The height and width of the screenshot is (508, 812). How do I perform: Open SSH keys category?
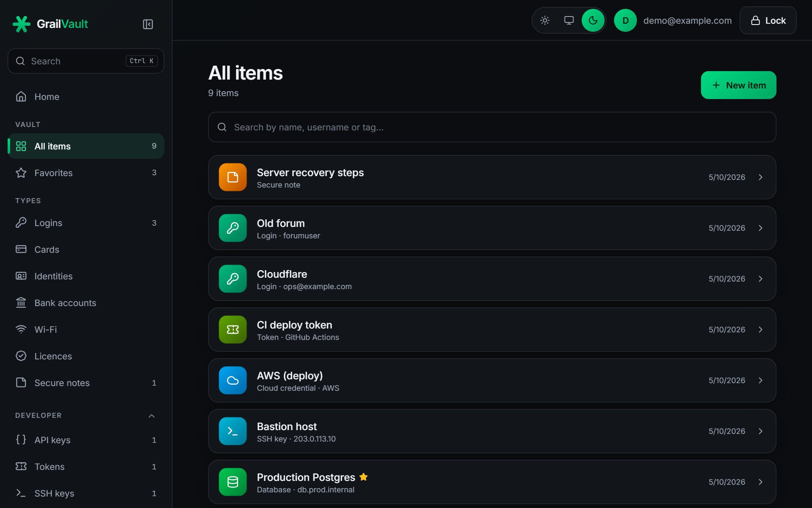[86, 493]
